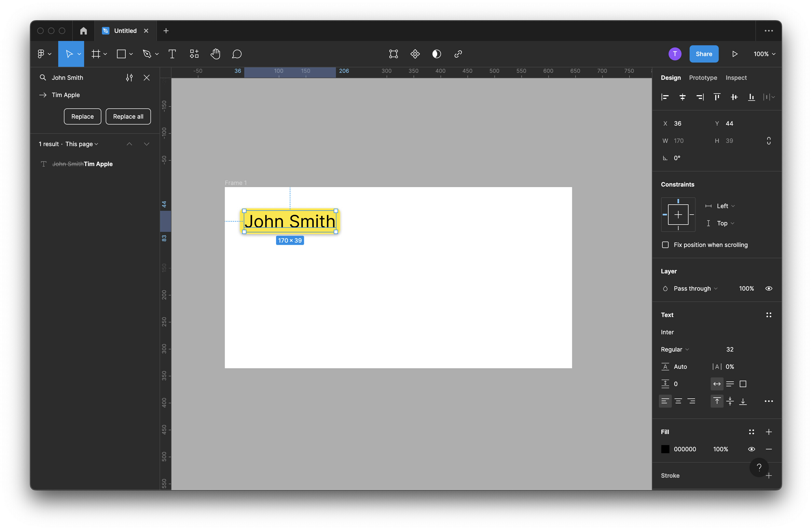
Task: Toggle layer visibility eye icon
Action: coord(769,289)
